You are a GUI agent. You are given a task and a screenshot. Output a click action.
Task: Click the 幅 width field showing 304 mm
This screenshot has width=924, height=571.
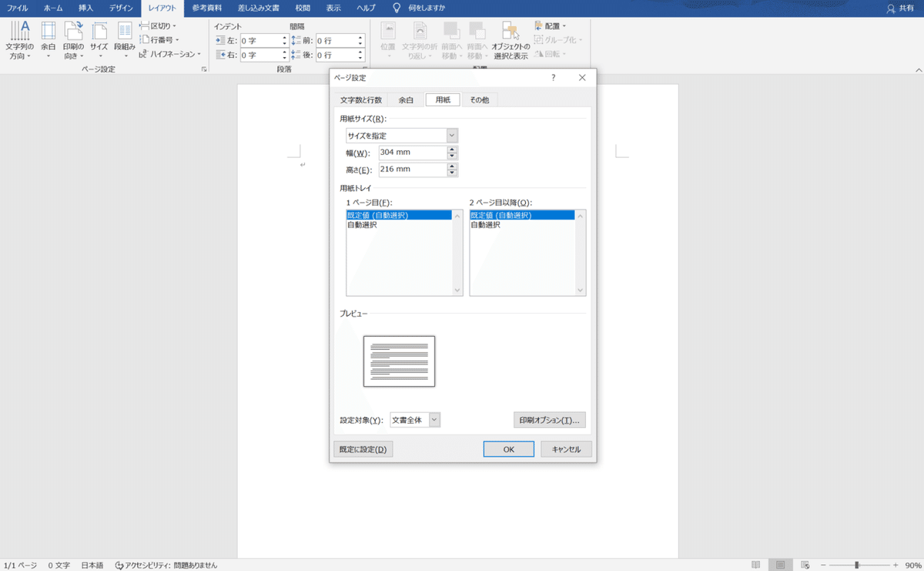pos(413,153)
